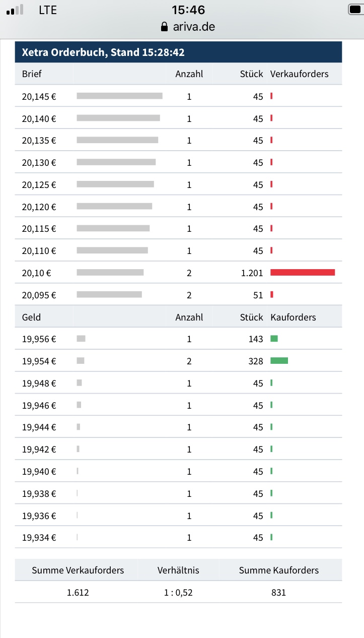Click the Brief column header
The width and height of the screenshot is (364, 638).
32,74
